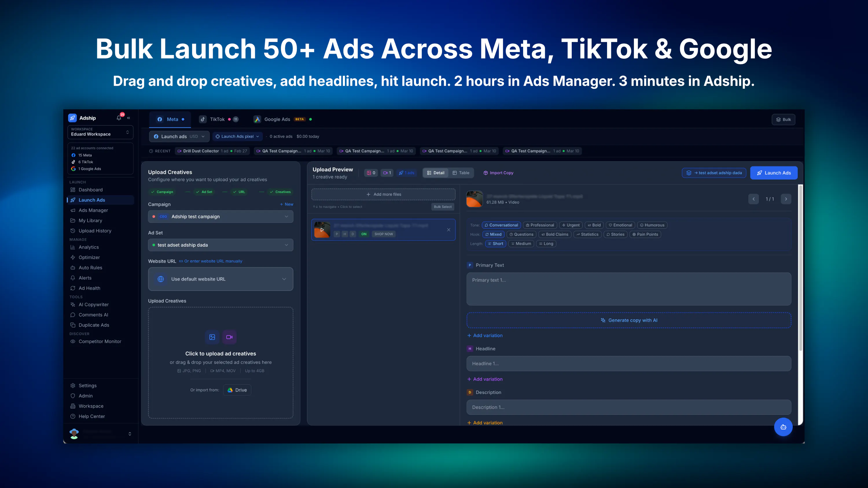This screenshot has width=868, height=488.
Task: Switch to the Google Ads tab
Action: (283, 119)
